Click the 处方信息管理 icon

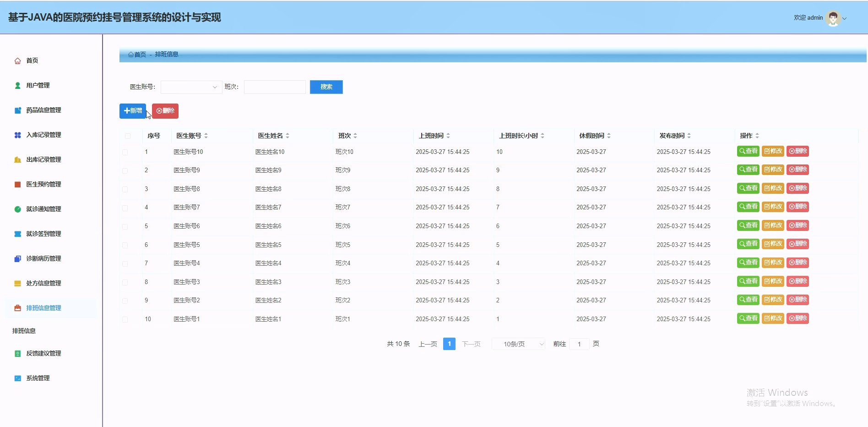click(17, 283)
